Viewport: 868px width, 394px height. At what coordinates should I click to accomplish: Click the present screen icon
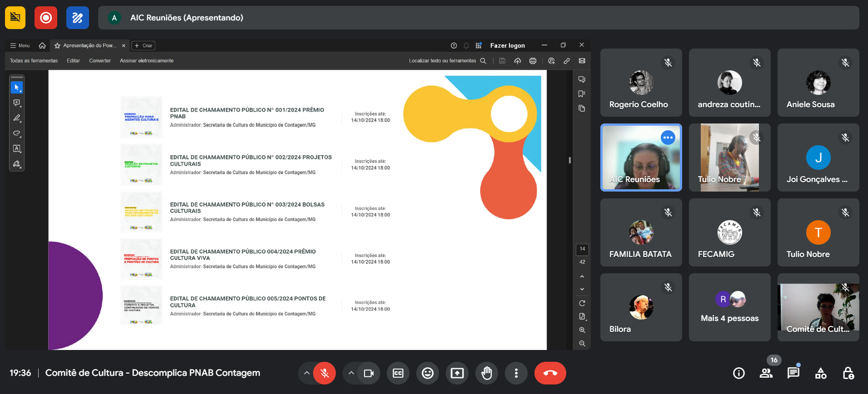[x=457, y=373]
